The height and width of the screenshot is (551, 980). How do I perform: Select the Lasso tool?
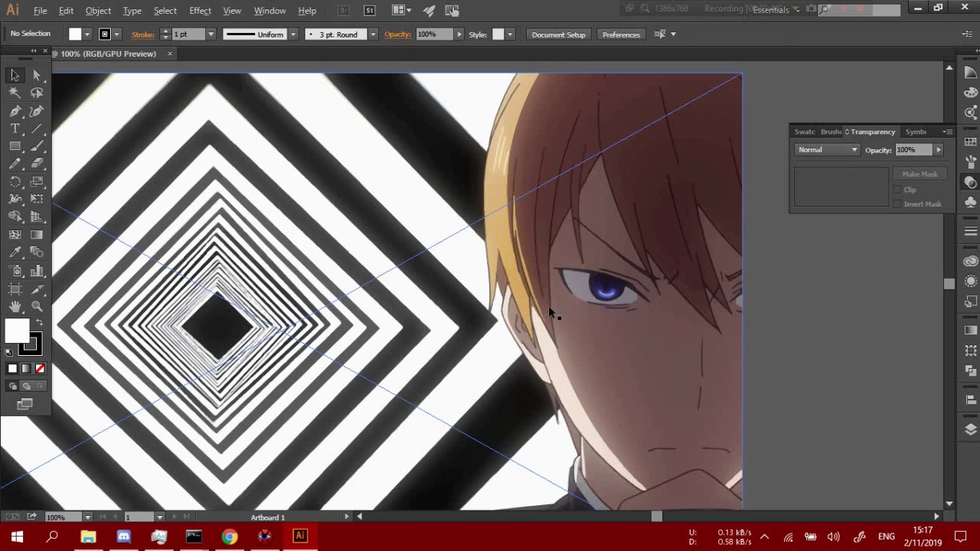[37, 93]
